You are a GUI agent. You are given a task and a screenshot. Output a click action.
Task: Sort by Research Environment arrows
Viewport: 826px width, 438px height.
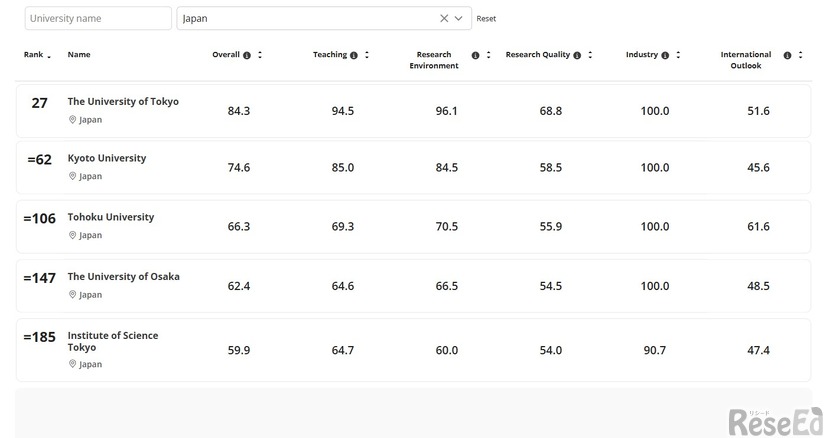[488, 55]
